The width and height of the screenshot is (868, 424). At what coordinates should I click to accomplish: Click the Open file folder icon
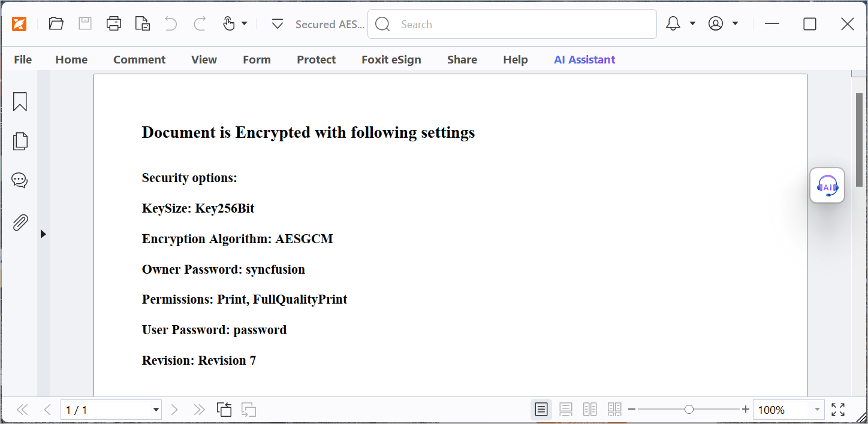56,24
